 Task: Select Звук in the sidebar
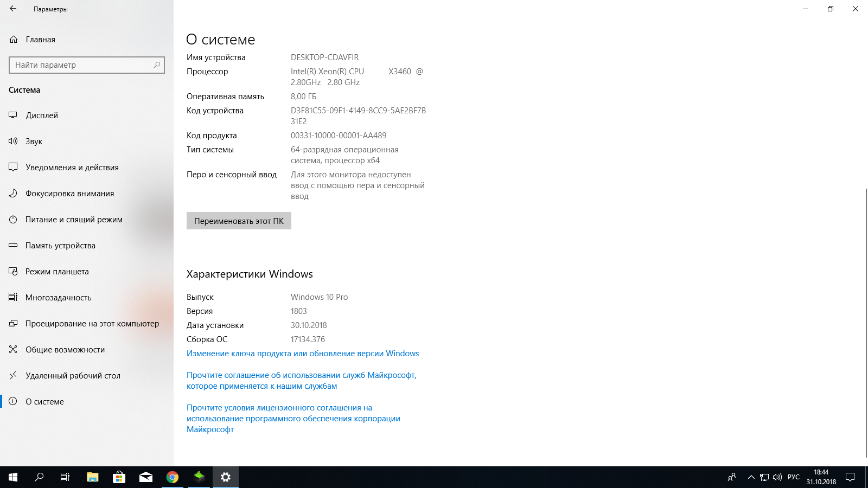(x=34, y=142)
